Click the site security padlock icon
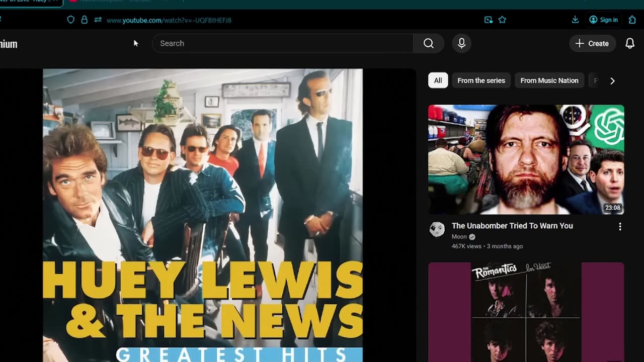This screenshot has height=362, width=644. 84,20
